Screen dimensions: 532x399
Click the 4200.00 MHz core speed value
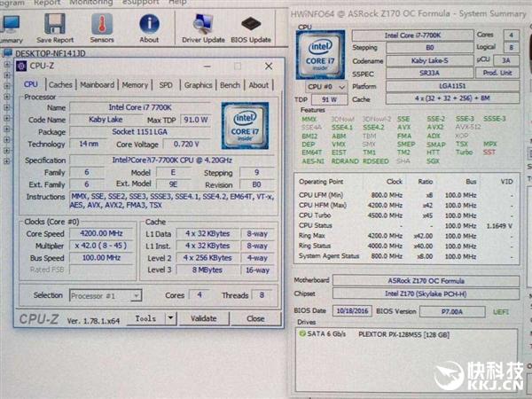coord(101,233)
